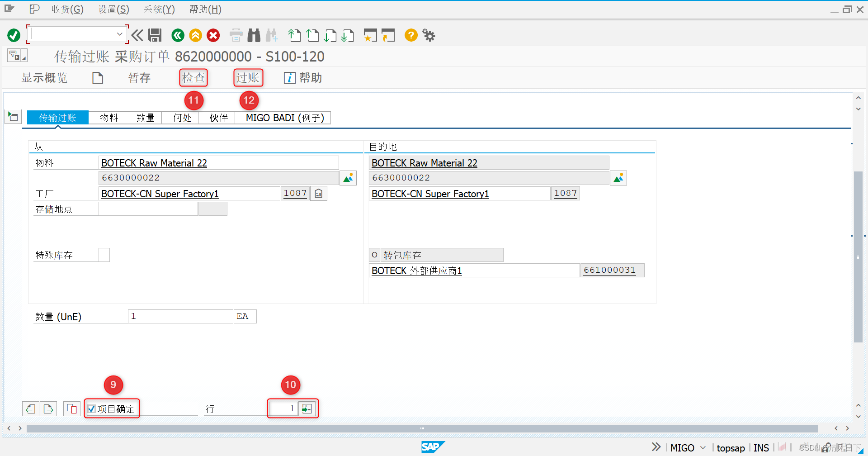Click the source material picture icon
This screenshot has height=456, width=868.
pyautogui.click(x=348, y=178)
